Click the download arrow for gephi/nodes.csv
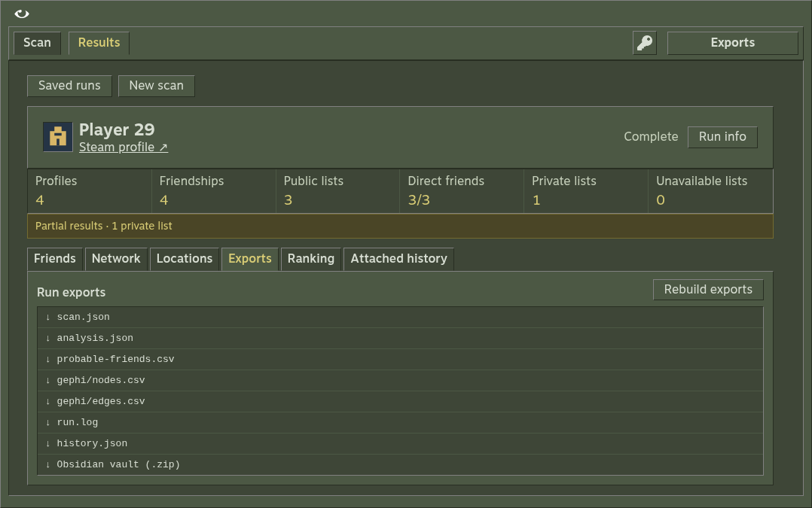 coord(47,380)
